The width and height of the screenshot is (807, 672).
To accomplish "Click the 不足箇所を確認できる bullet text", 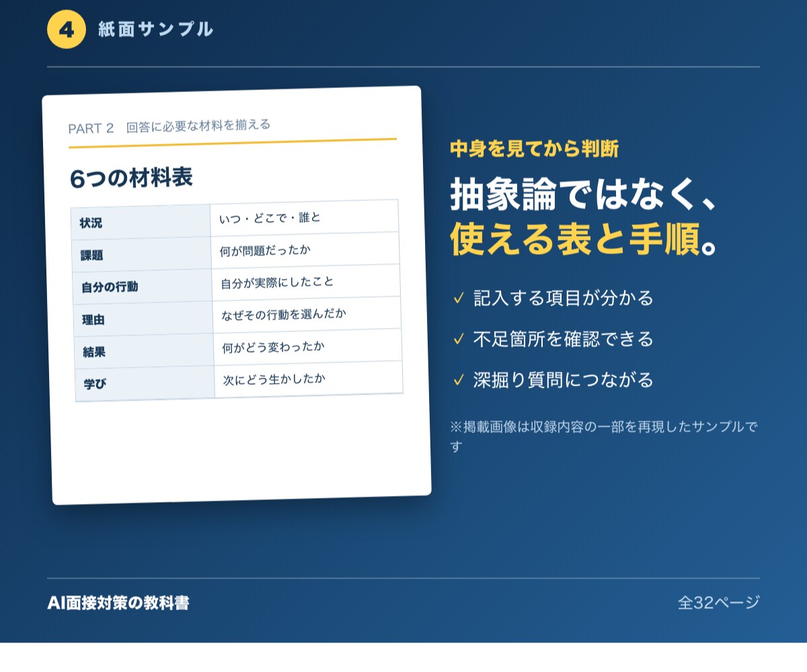I will point(564,339).
